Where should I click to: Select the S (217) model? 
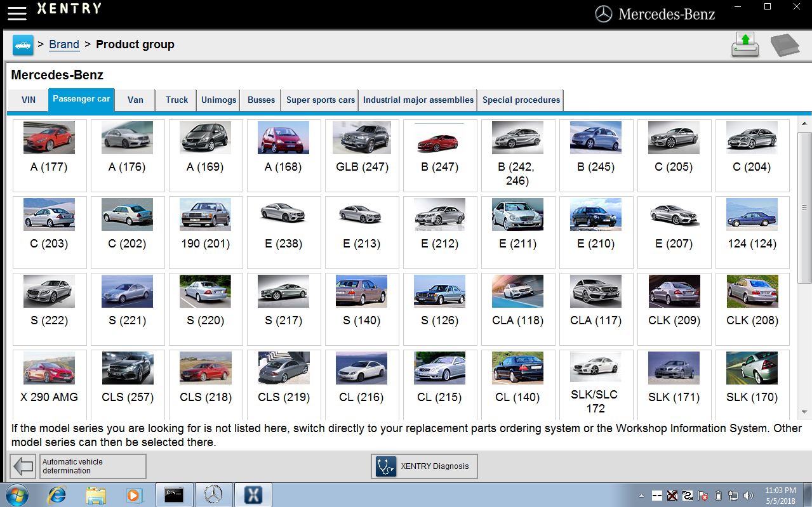(284, 309)
